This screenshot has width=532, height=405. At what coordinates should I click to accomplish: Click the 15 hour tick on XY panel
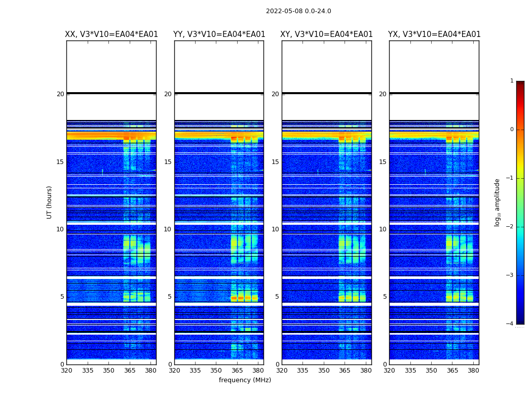(275, 162)
